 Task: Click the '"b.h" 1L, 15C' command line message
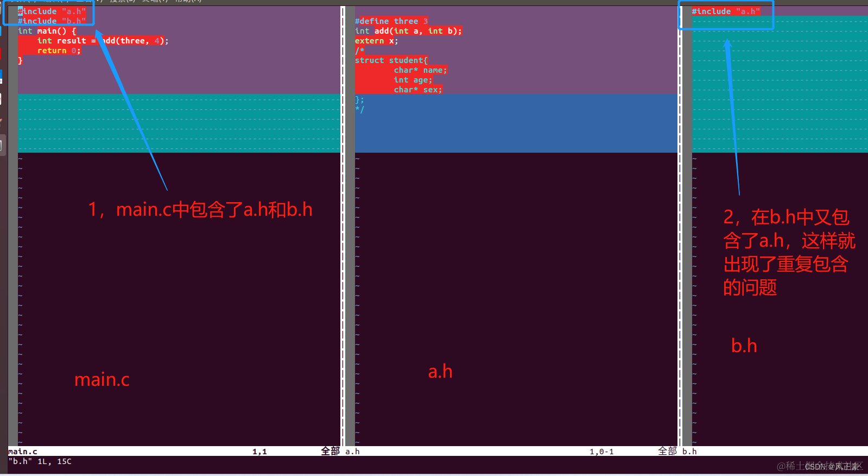(x=40, y=461)
